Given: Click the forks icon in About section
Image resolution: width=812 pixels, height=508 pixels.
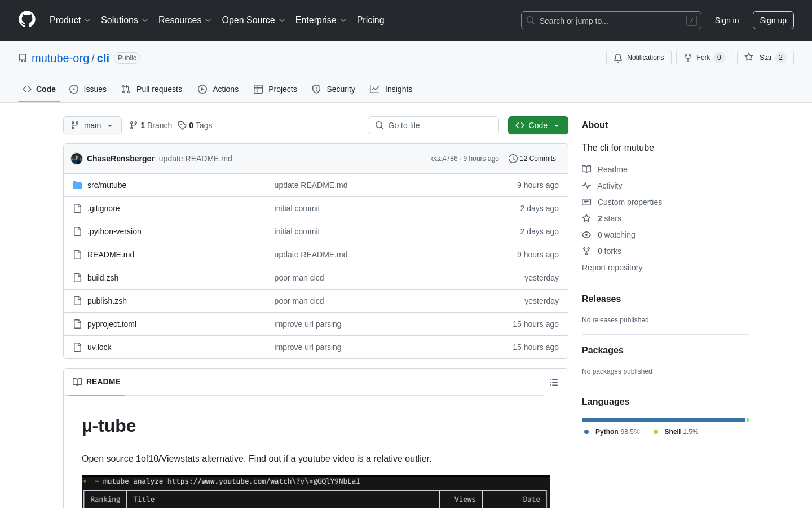Looking at the screenshot, I should pyautogui.click(x=586, y=251).
